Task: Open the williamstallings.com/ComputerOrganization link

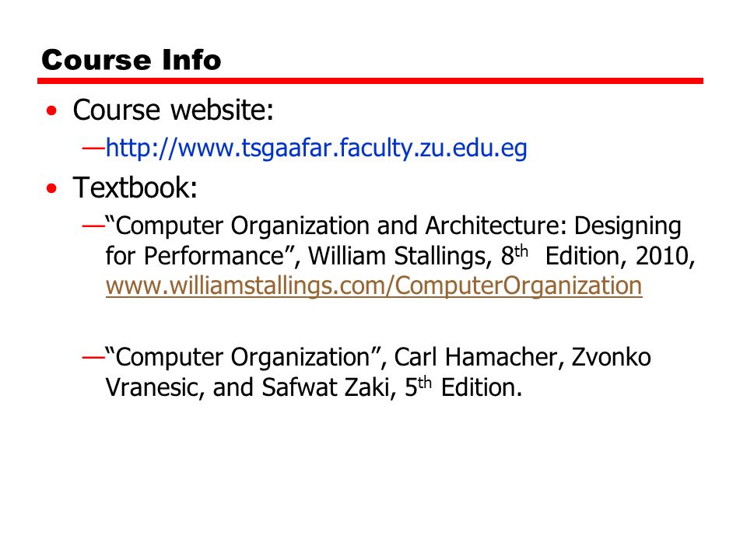Action: tap(374, 286)
